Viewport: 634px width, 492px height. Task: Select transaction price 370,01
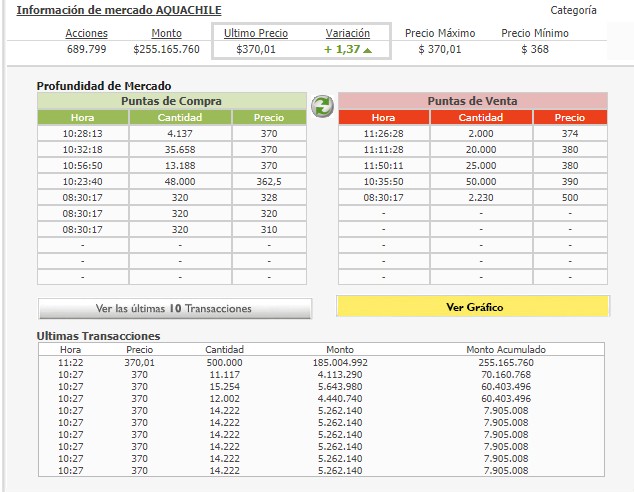point(139,363)
